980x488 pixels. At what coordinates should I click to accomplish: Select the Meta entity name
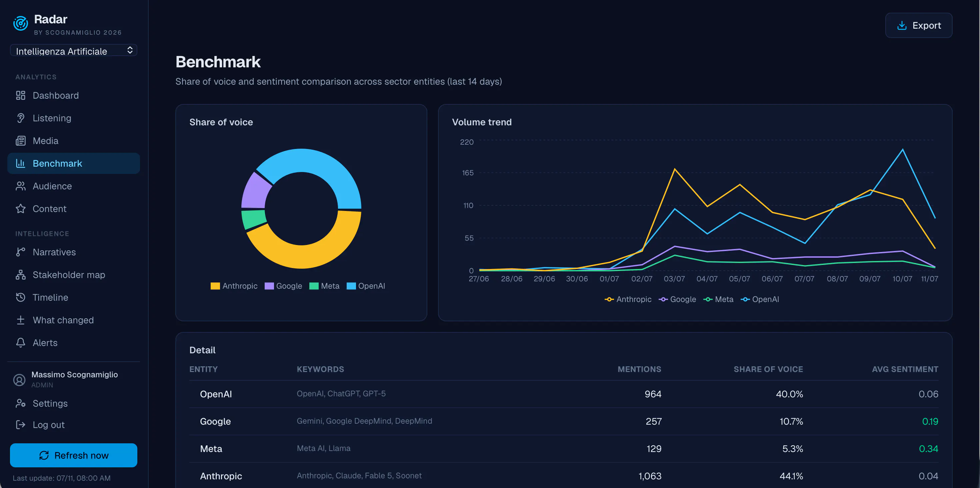(x=211, y=449)
